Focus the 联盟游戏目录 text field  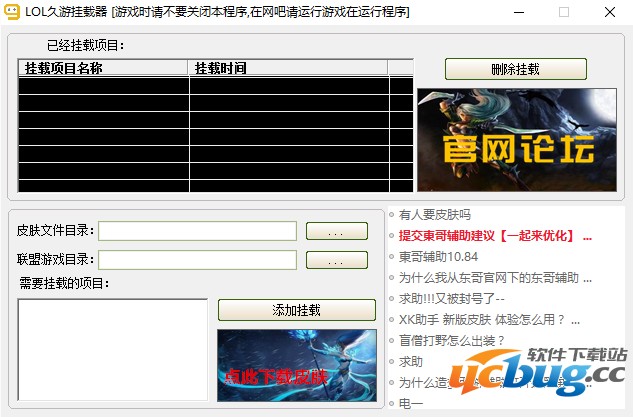(x=197, y=260)
